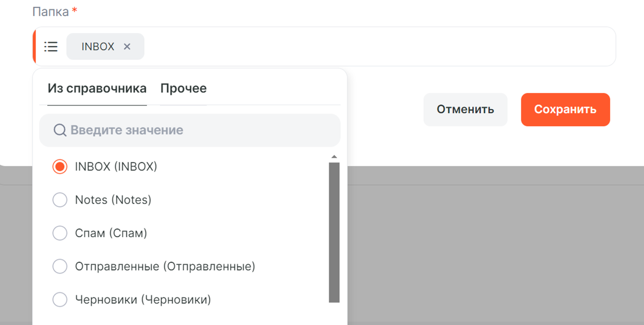
Task: Click the list icon in the Папка field
Action: coord(51,47)
